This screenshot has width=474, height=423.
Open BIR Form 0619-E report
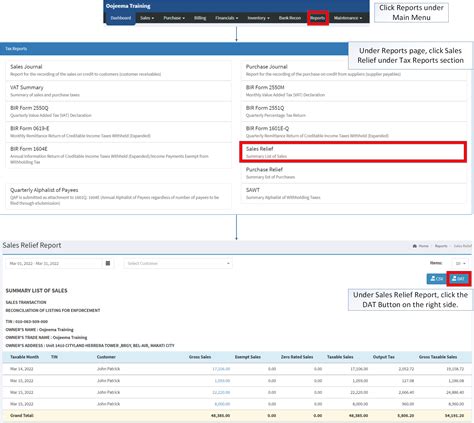click(x=119, y=132)
